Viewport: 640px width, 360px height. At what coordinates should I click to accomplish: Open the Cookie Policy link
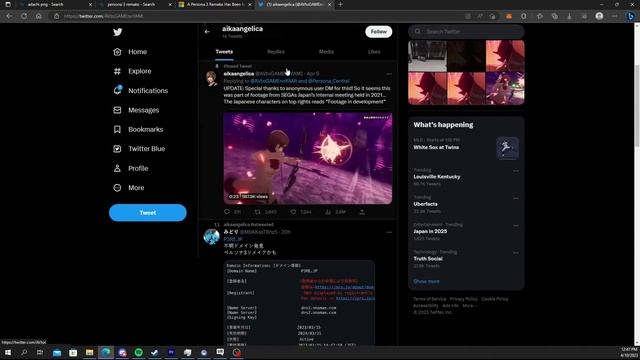coord(495,299)
